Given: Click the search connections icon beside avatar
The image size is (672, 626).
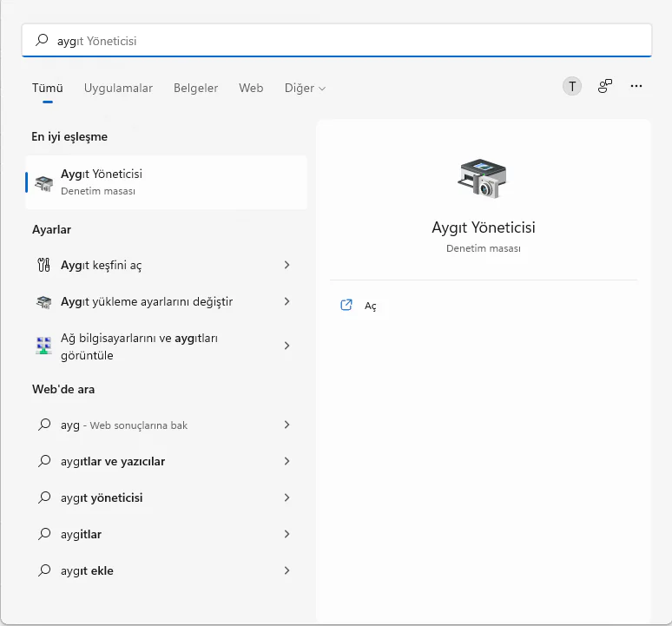Looking at the screenshot, I should click(x=605, y=86).
